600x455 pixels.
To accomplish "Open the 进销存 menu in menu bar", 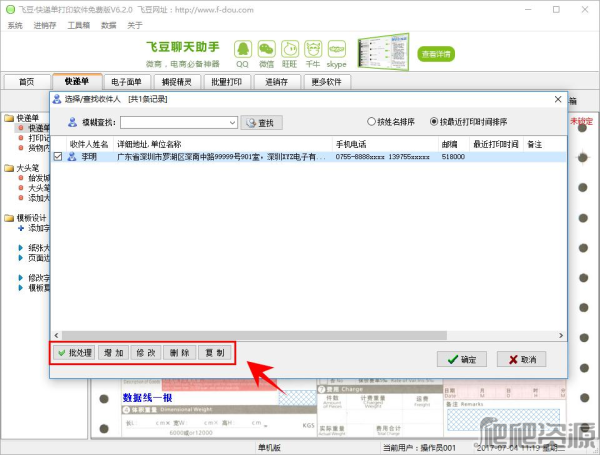I will [45, 25].
